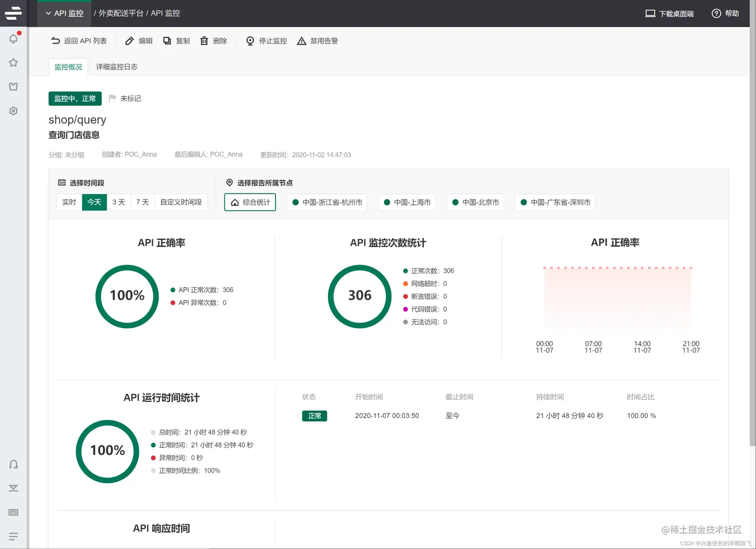Click the app logo in top-left corner

coord(13,13)
